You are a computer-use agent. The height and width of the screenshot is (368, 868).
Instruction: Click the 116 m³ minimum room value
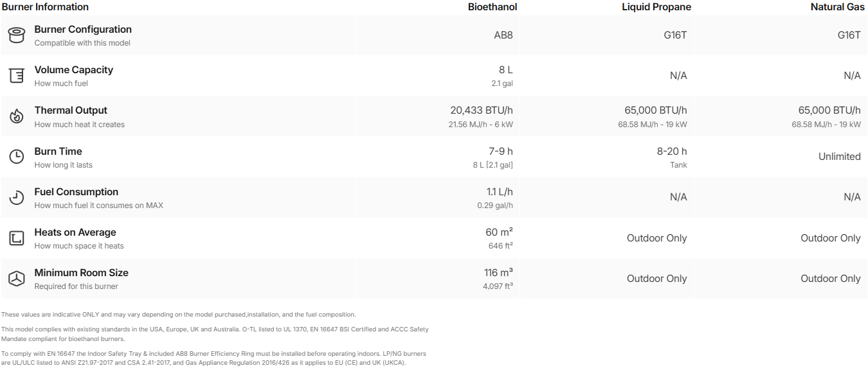pyautogui.click(x=498, y=273)
